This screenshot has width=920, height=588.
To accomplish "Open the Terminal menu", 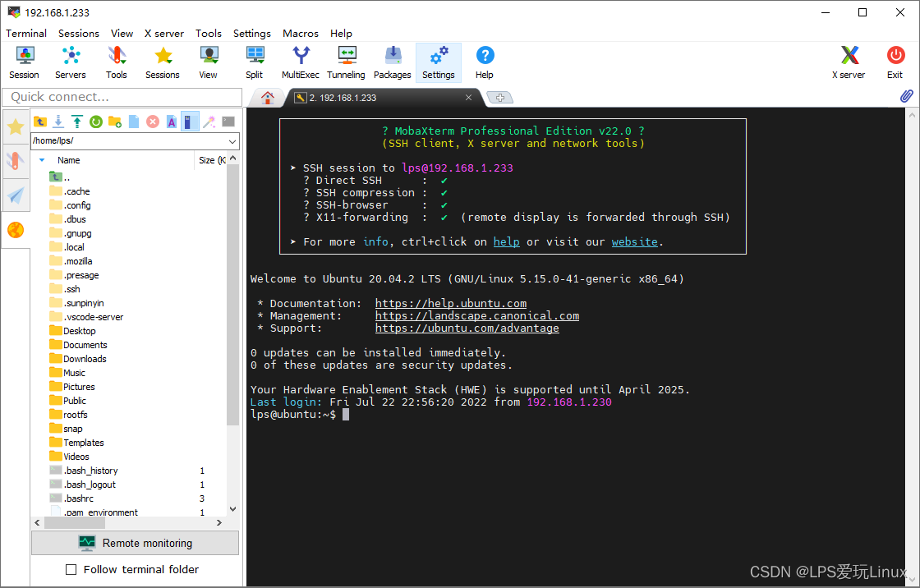I will pos(26,34).
